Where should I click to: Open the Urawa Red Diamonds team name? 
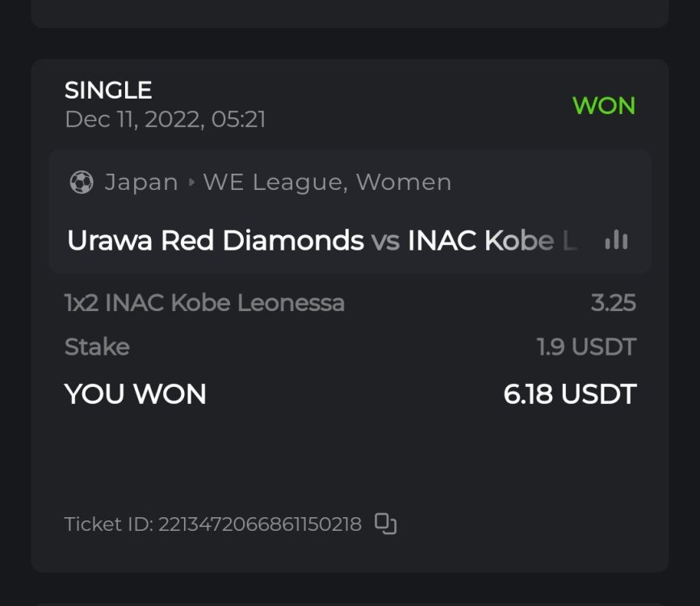coord(216,241)
